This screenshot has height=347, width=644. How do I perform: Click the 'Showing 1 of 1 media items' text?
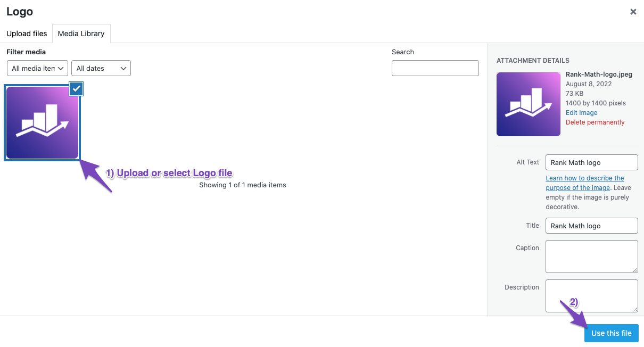pos(243,185)
